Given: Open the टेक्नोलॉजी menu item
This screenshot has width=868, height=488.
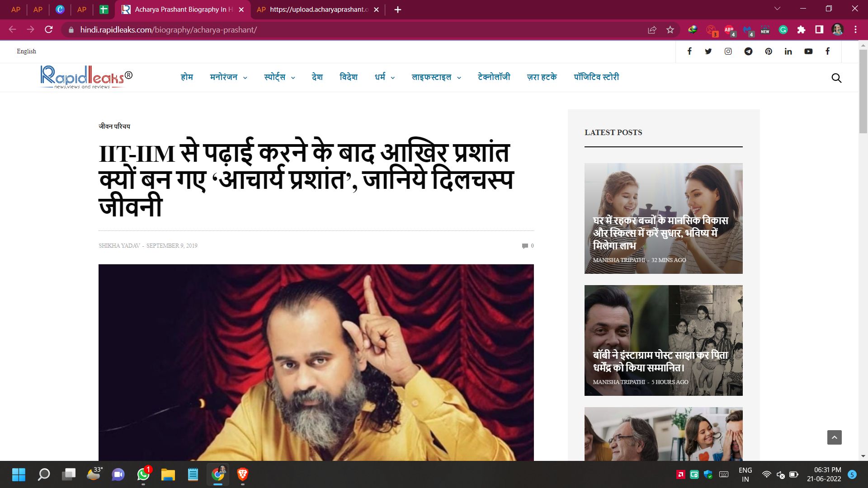Looking at the screenshot, I should coord(494,77).
